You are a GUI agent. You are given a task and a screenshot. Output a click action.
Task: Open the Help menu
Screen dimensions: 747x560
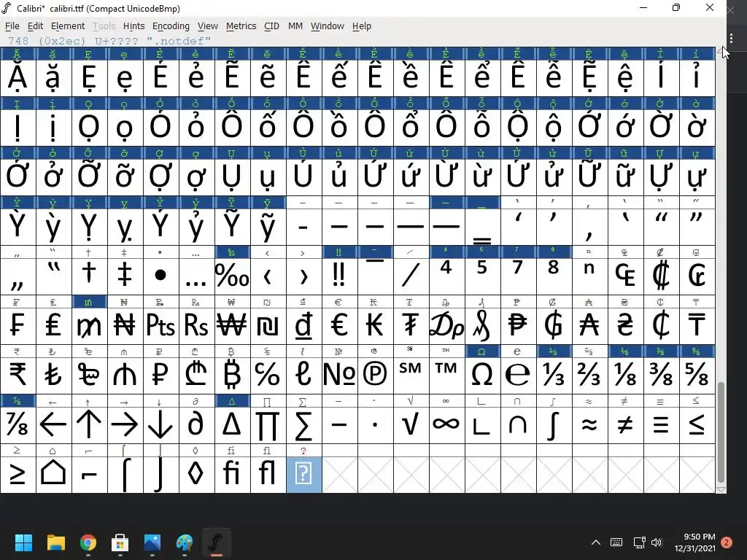(362, 26)
